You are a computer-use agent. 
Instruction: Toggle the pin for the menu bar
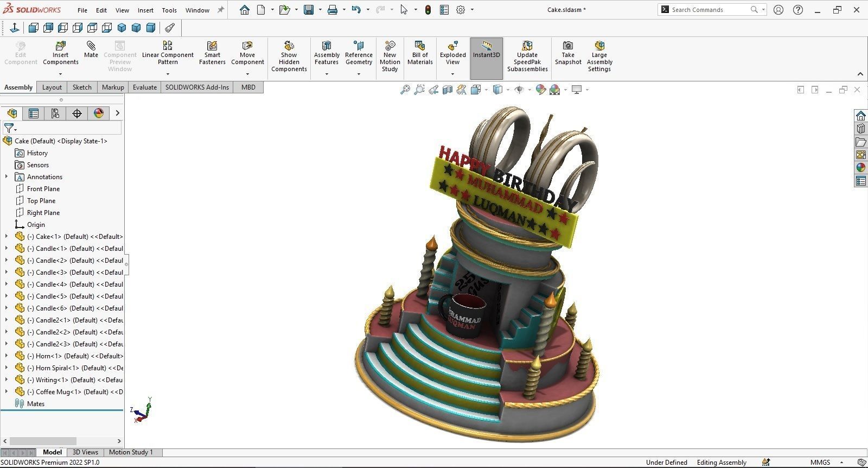pyautogui.click(x=221, y=10)
